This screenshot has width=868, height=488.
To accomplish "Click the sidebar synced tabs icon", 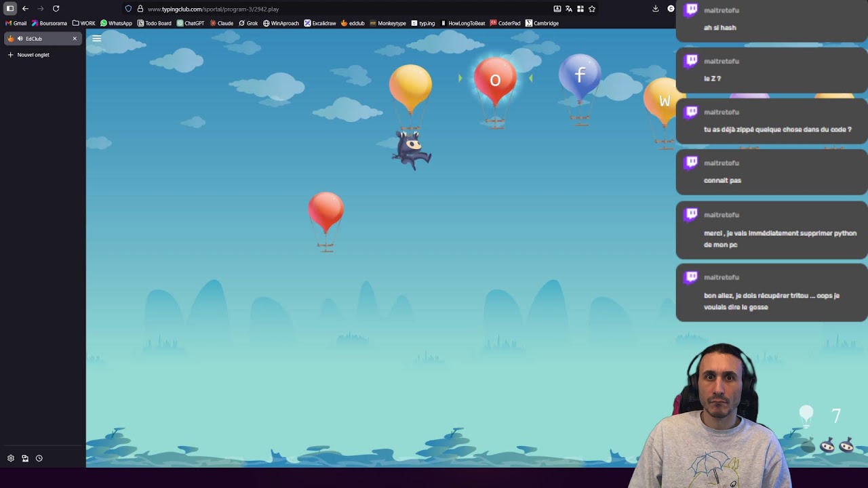I will (25, 458).
